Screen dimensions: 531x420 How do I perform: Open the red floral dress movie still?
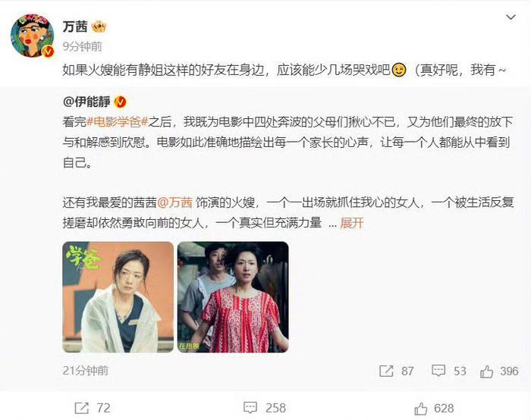click(233, 297)
